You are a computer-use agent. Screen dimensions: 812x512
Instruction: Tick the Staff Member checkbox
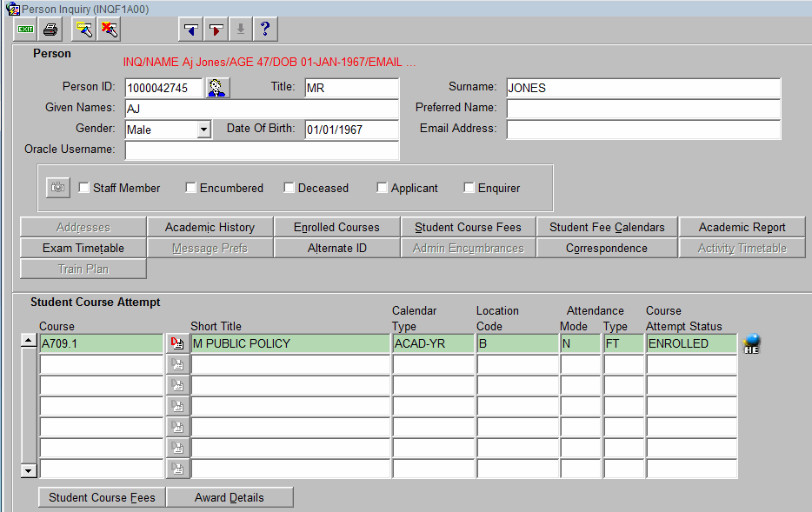(84, 188)
